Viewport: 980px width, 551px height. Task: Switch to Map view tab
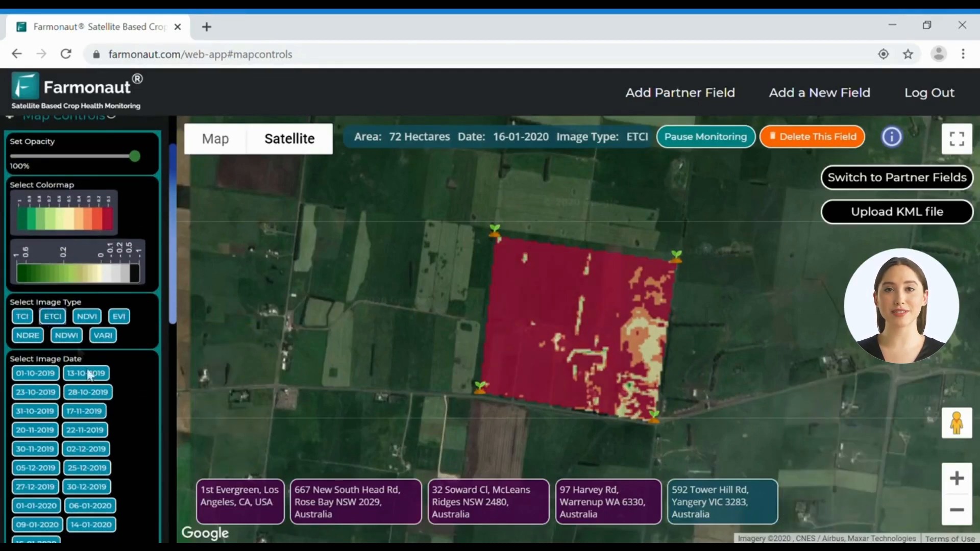pos(215,139)
